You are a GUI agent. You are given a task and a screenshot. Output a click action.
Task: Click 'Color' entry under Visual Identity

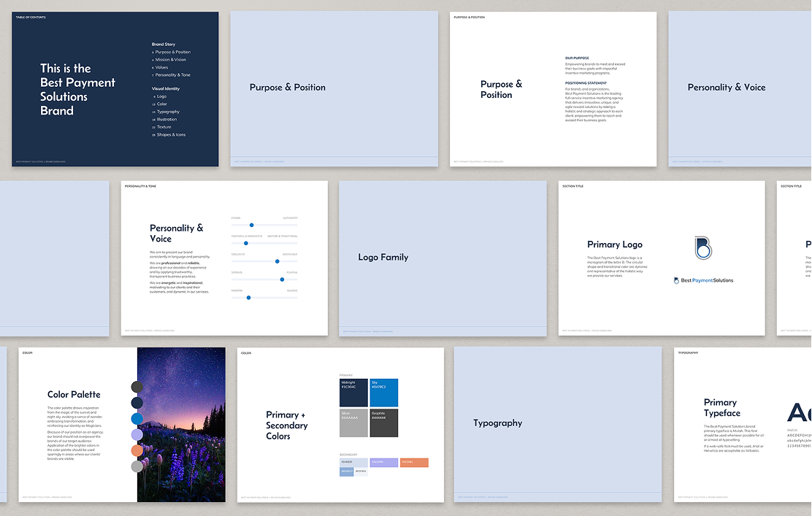click(x=162, y=104)
